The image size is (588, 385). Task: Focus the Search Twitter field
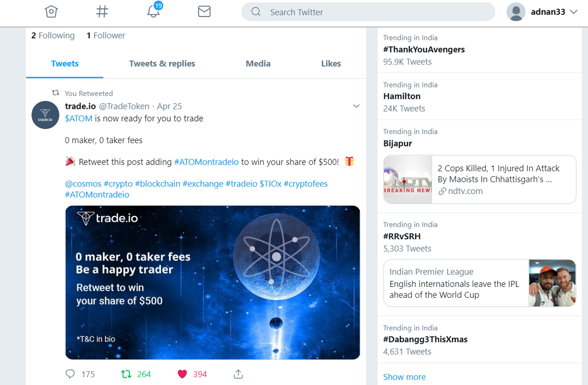point(368,12)
